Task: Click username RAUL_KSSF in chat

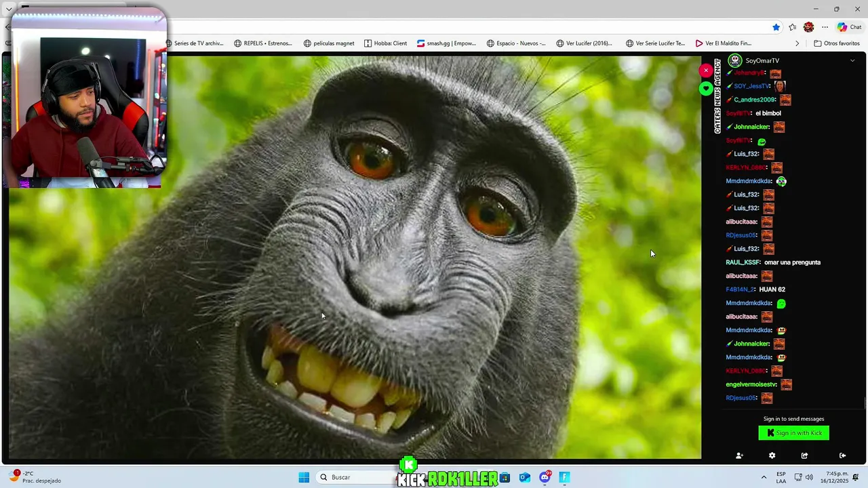Action: coord(743,262)
